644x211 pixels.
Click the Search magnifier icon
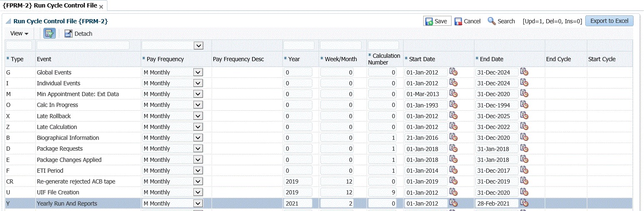pyautogui.click(x=492, y=21)
